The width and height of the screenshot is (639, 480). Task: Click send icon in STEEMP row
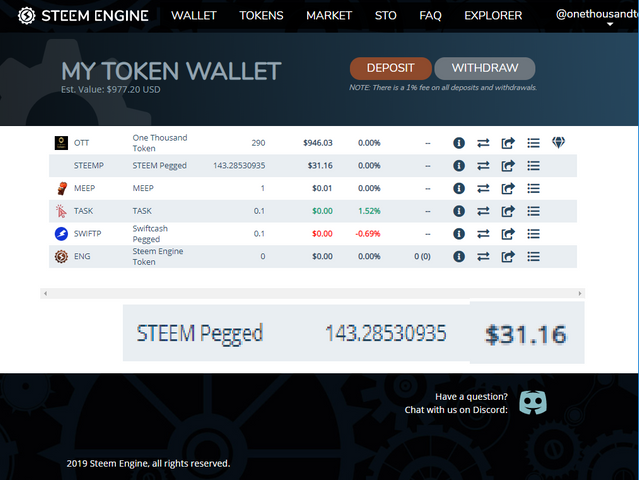(508, 166)
